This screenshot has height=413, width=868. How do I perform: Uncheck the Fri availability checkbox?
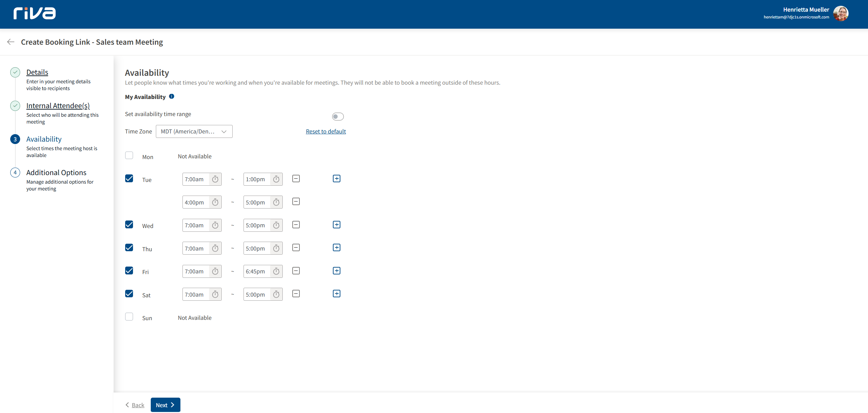[129, 271]
